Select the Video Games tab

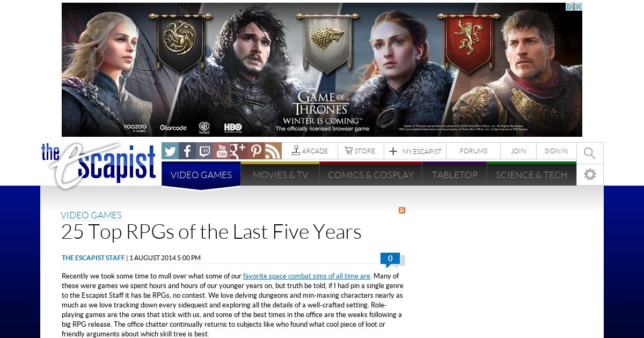tap(201, 175)
